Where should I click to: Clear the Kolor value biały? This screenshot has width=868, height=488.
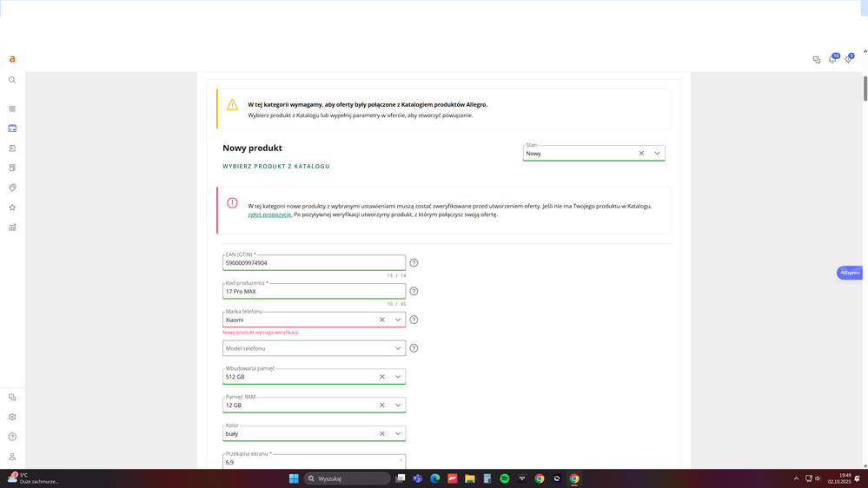pos(382,433)
